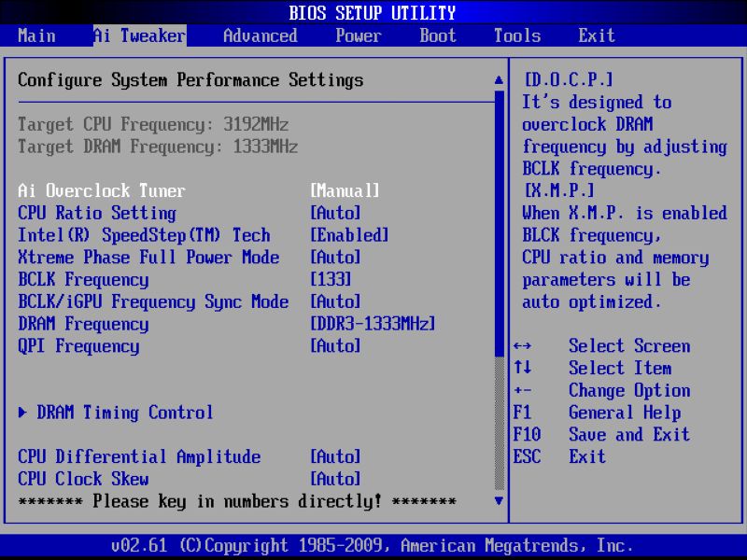The height and width of the screenshot is (560, 747).
Task: Click the F1 General Help hint
Action: 597,413
